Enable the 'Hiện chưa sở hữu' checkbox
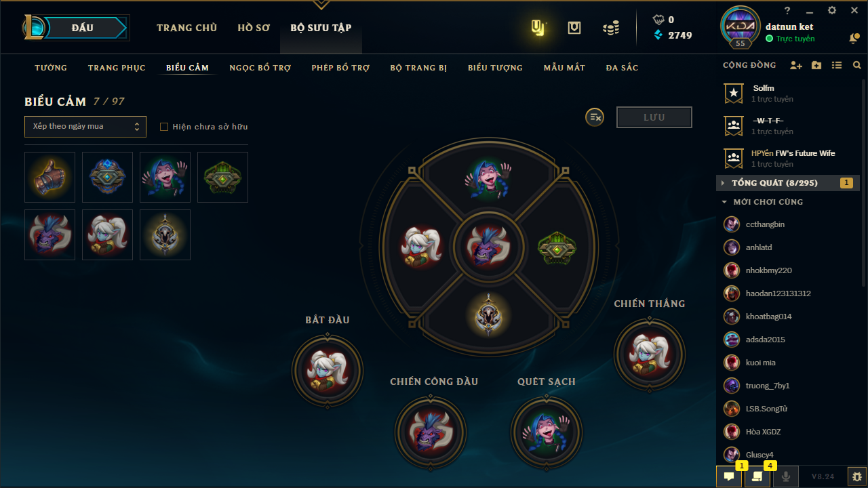Screen dimensions: 868x488 [x=163, y=127]
